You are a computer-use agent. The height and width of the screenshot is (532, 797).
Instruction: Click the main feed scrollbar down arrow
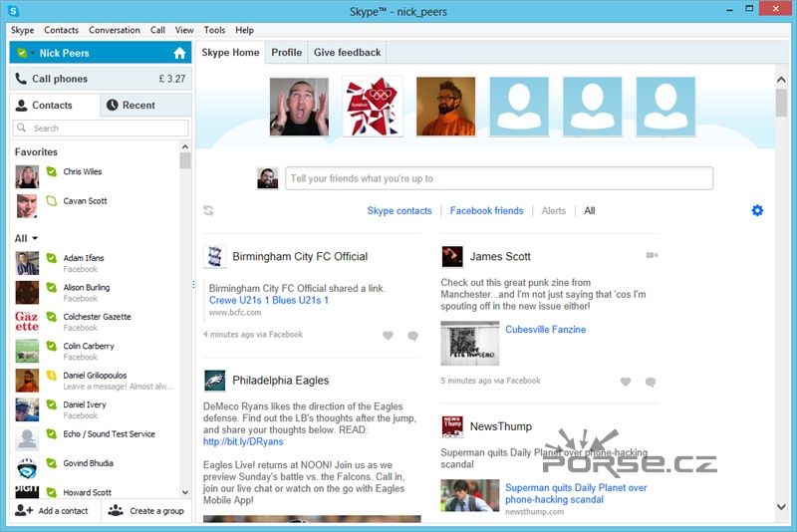[781, 506]
